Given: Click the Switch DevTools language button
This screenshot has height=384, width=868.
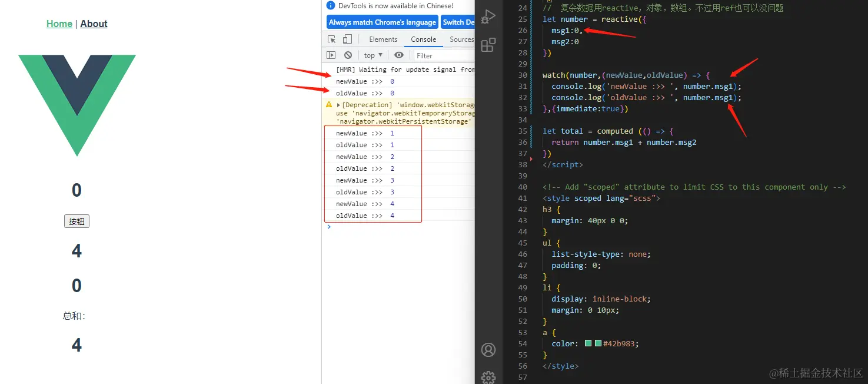Looking at the screenshot, I should (x=458, y=22).
